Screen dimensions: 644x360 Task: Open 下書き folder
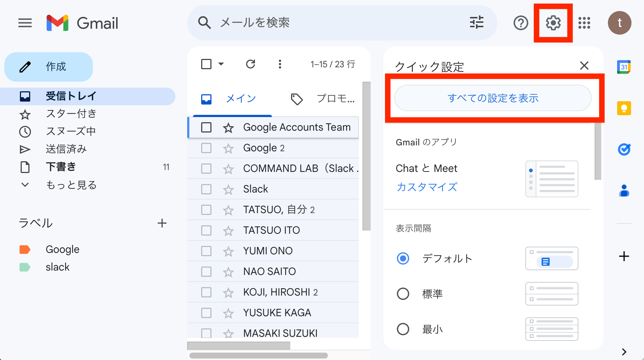point(88,167)
